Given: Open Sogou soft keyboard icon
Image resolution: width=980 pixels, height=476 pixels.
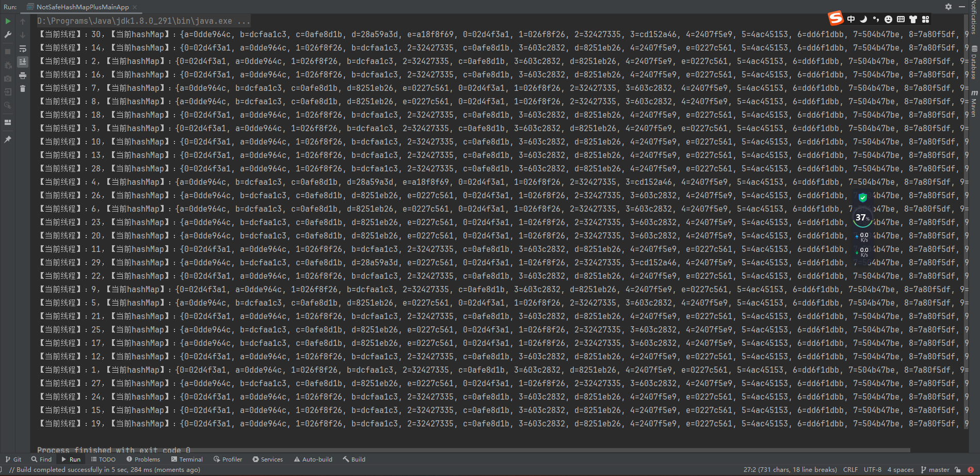Looking at the screenshot, I should [901, 19].
